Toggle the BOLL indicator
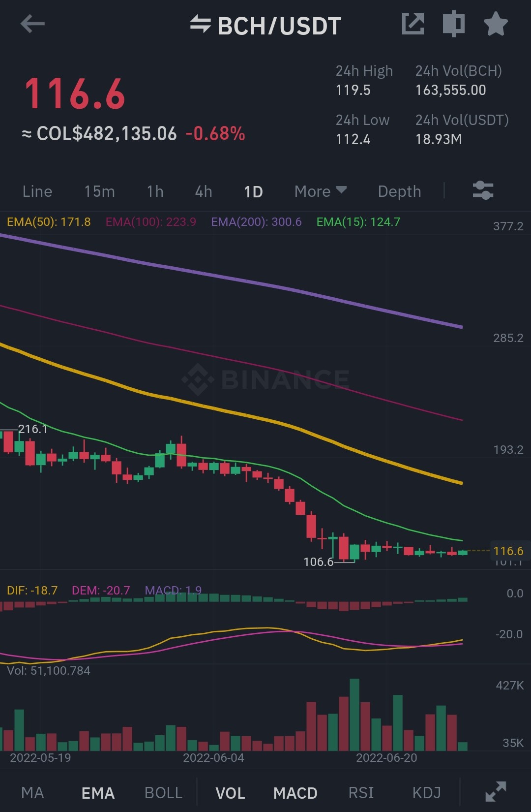Image resolution: width=531 pixels, height=812 pixels. tap(164, 793)
